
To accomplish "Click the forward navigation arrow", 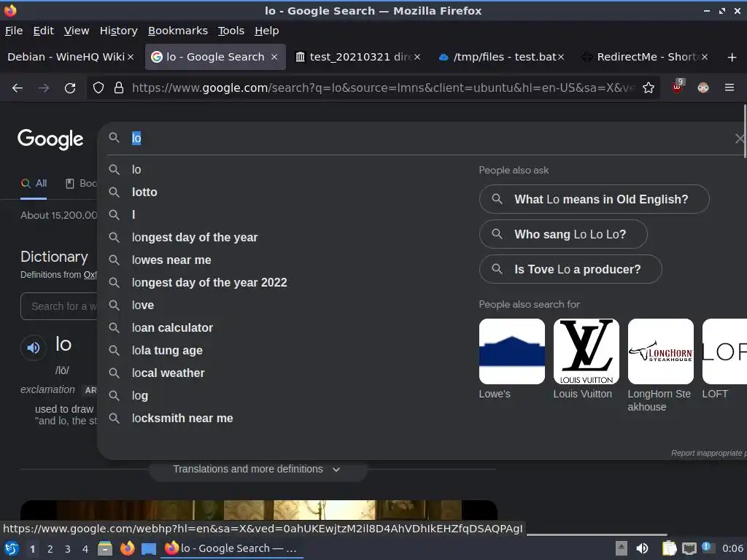I will coord(44,88).
